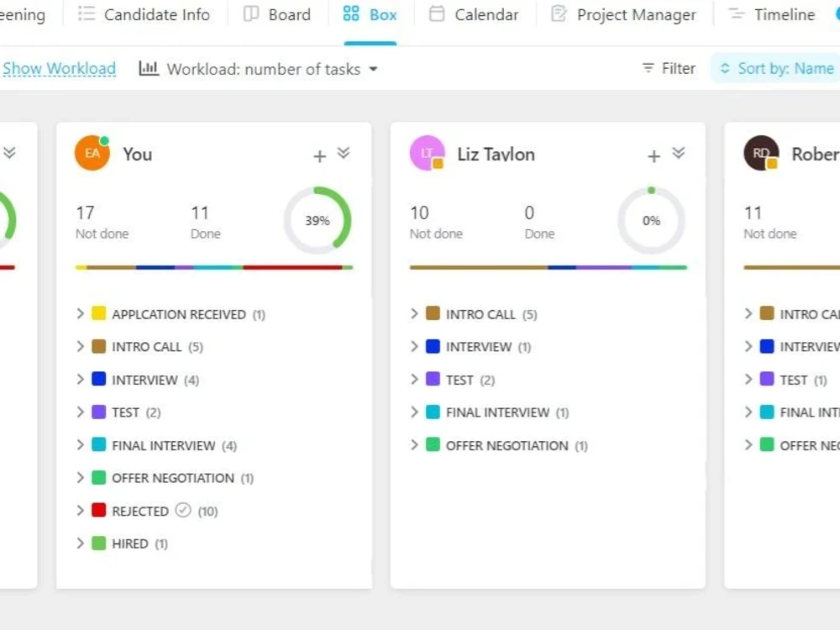Add a task to You box

pos(319,156)
